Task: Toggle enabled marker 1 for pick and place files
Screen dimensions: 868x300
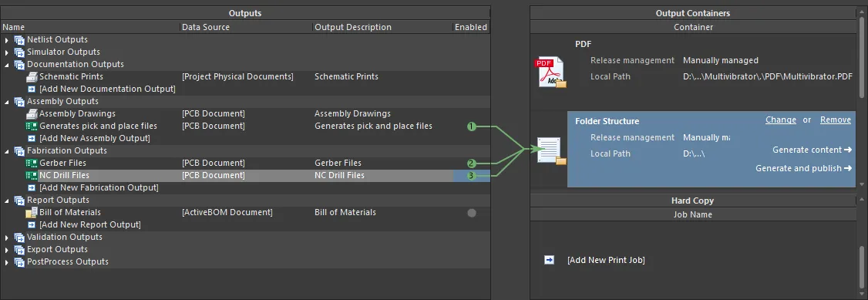Action: (471, 126)
